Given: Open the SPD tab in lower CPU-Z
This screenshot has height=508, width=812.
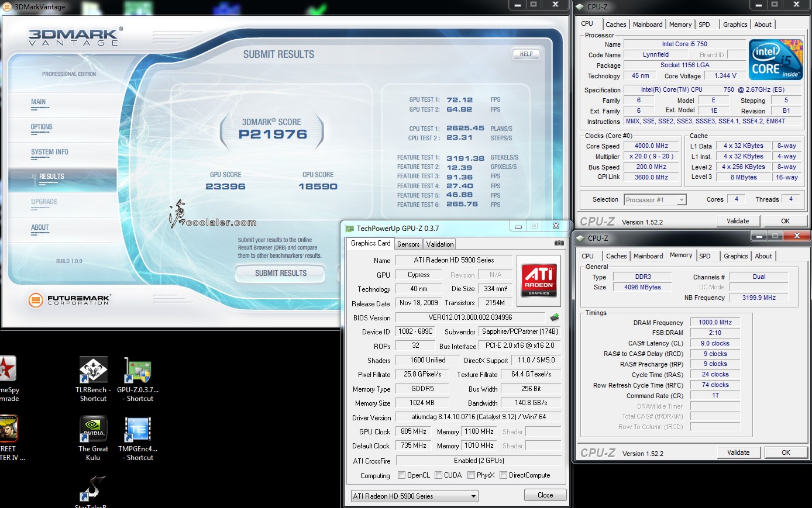Looking at the screenshot, I should click(705, 256).
